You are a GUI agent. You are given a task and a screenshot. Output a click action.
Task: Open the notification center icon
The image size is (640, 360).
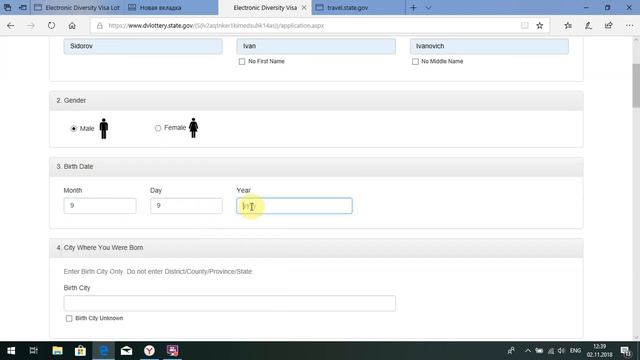pos(626,351)
